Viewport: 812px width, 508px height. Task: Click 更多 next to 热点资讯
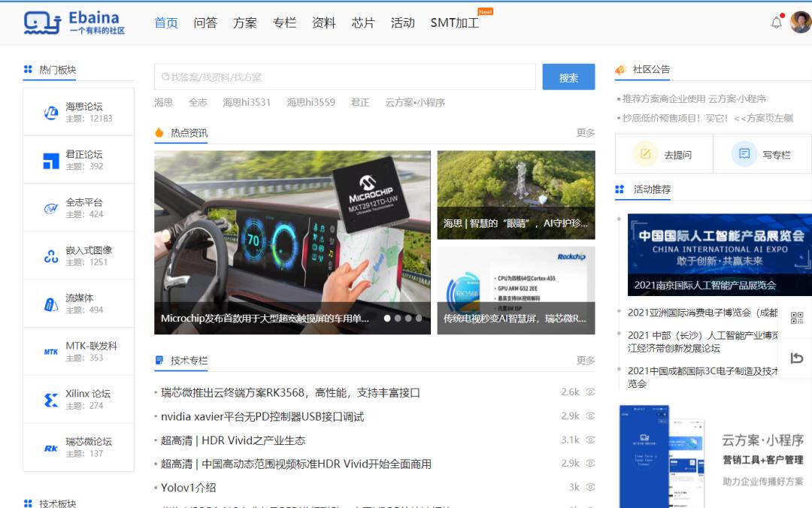coord(586,132)
